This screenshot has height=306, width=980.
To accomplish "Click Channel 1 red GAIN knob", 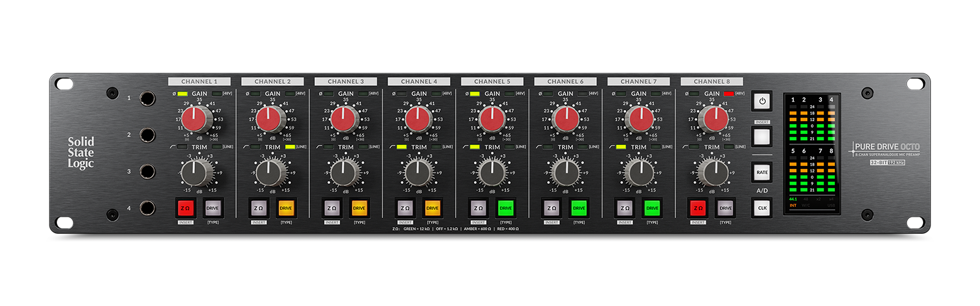I will tap(195, 119).
